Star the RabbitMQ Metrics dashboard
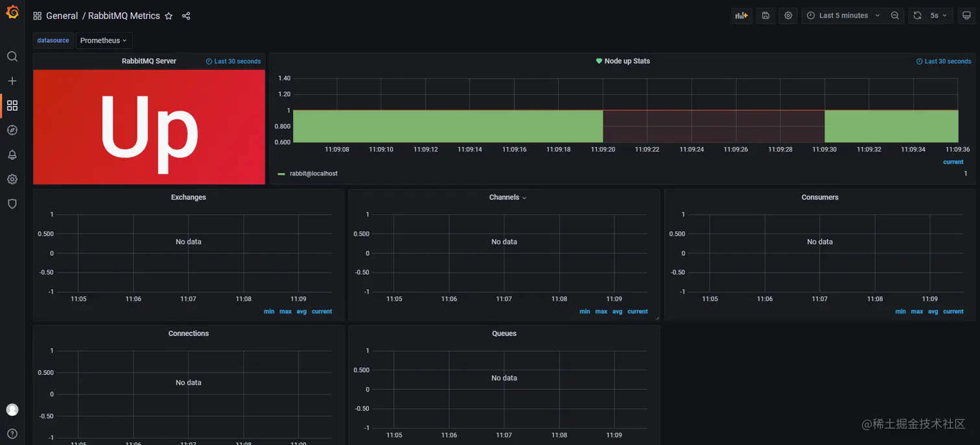Image resolution: width=980 pixels, height=445 pixels. [169, 16]
